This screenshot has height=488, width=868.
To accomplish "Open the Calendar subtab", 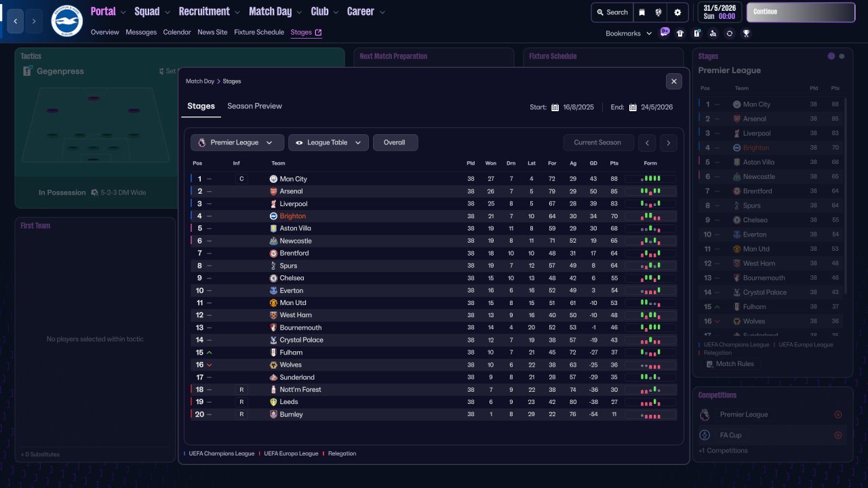I will coord(177,33).
